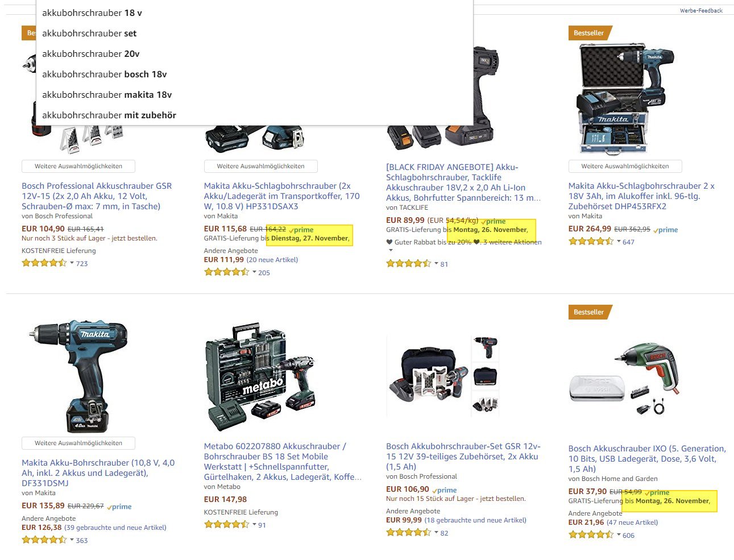The height and width of the screenshot is (560, 734).
Task: Open star rating dropdown beside 723 reviews
Action: pyautogui.click(x=72, y=263)
